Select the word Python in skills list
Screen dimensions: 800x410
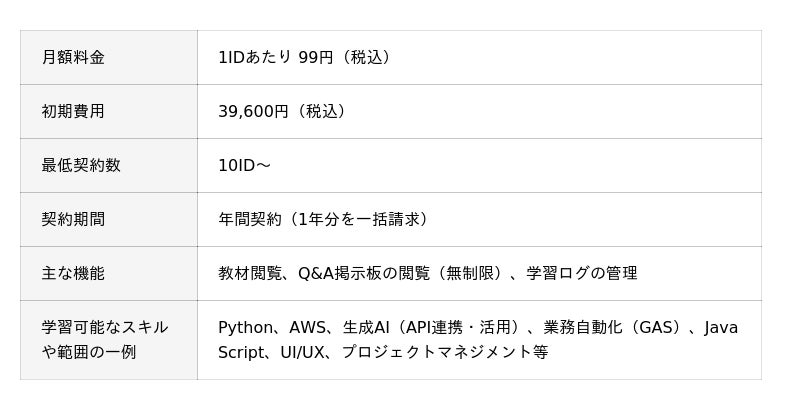(x=244, y=328)
